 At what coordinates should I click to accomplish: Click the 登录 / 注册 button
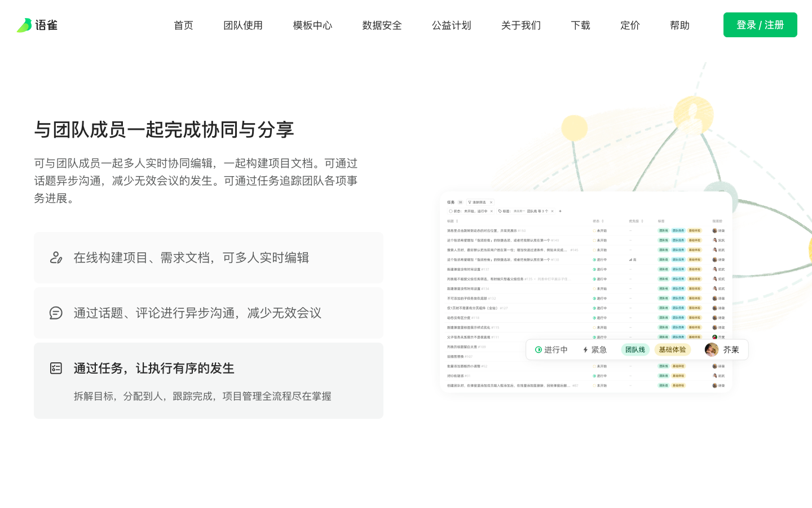click(760, 25)
